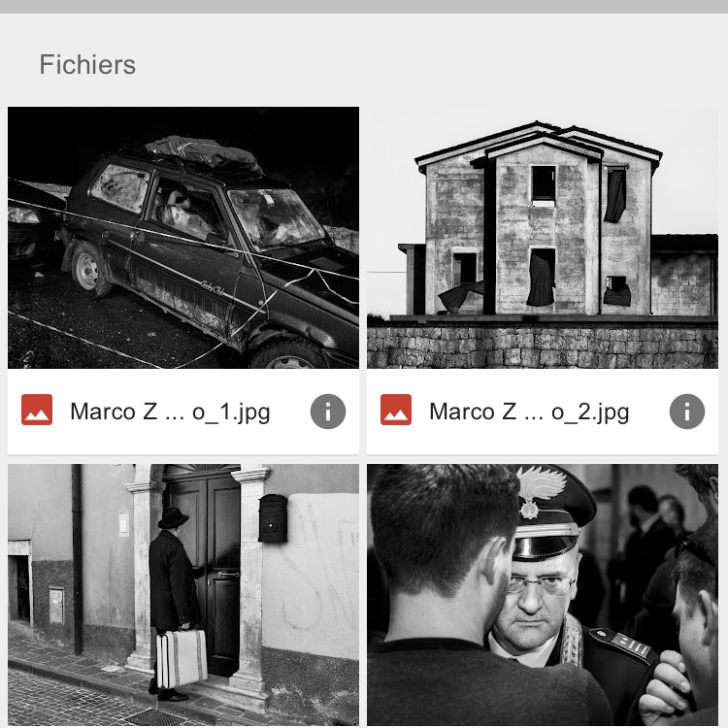
Task: Click the Fichiers section heading
Action: click(87, 64)
